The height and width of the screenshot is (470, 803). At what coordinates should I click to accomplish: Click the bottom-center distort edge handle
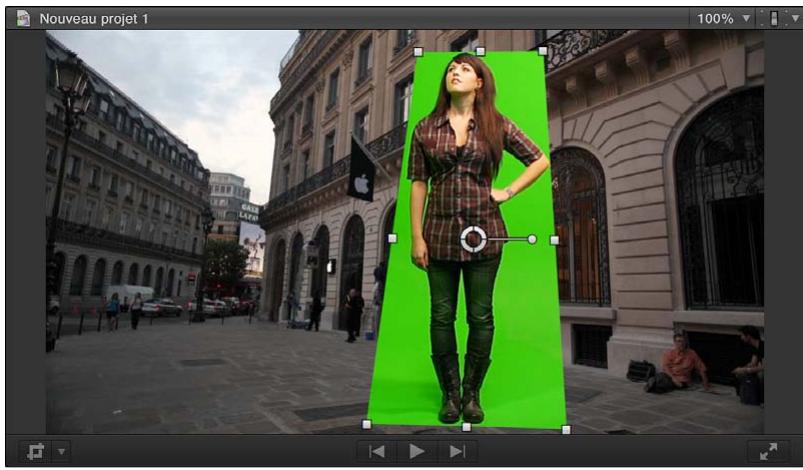pyautogui.click(x=467, y=427)
